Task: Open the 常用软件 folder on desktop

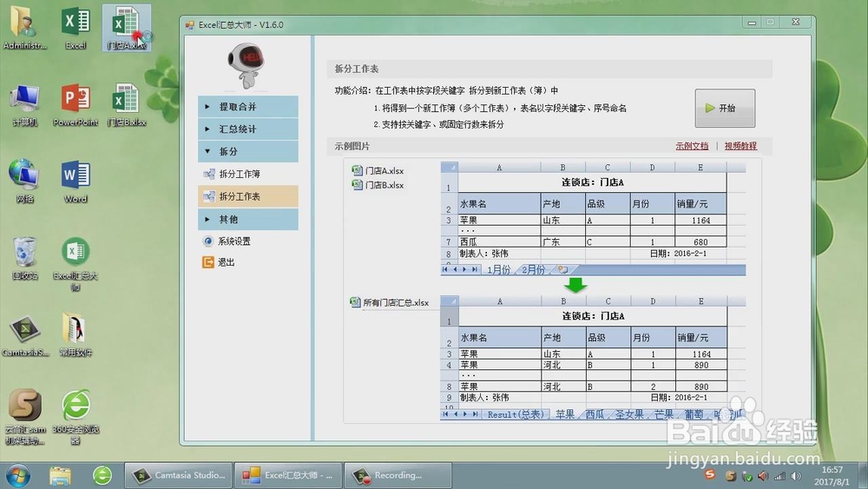Action: 76,335
